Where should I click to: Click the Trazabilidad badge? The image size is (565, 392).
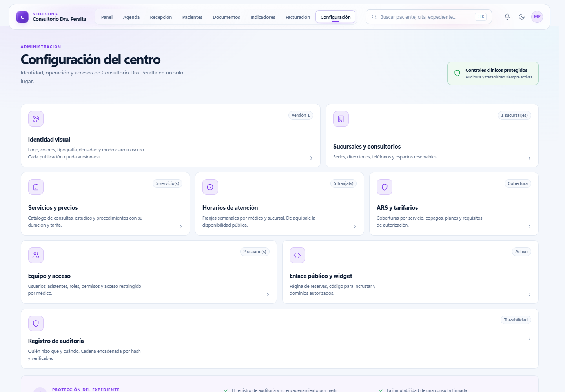pos(516,320)
